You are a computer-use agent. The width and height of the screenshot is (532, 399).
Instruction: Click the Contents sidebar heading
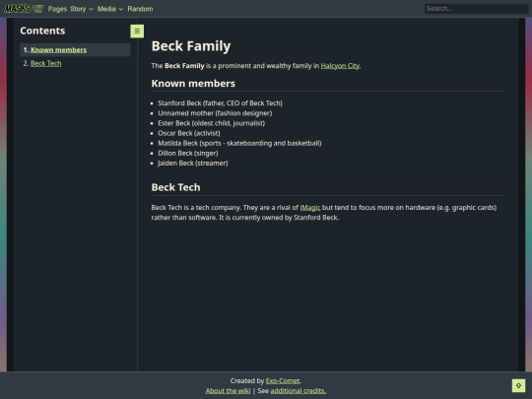[42, 31]
